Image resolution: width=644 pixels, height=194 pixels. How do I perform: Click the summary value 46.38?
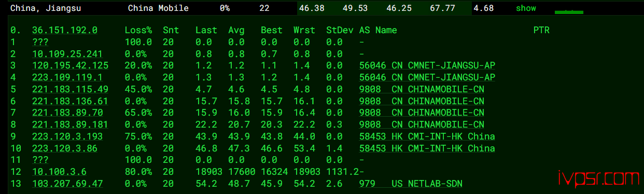[312, 8]
